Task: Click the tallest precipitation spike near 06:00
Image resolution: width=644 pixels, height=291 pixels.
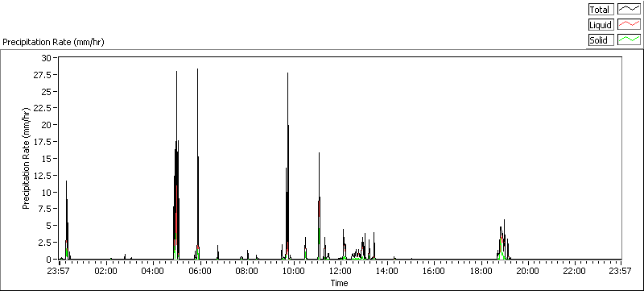Action: click(197, 164)
